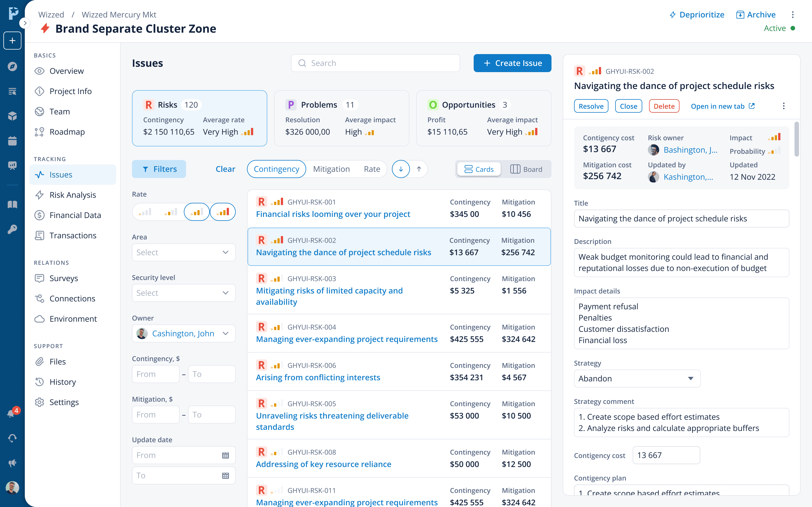Viewport: 812px width, 507px height.
Task: Switch to Board view
Action: [526, 169]
